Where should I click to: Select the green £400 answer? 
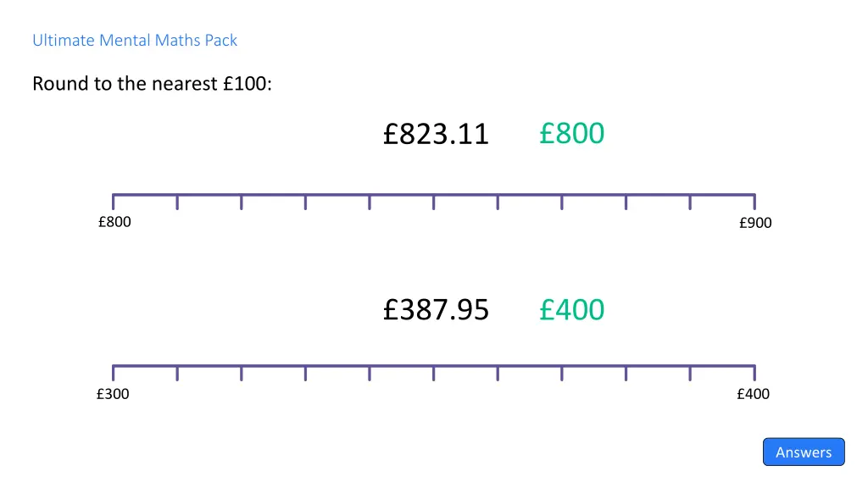(571, 310)
